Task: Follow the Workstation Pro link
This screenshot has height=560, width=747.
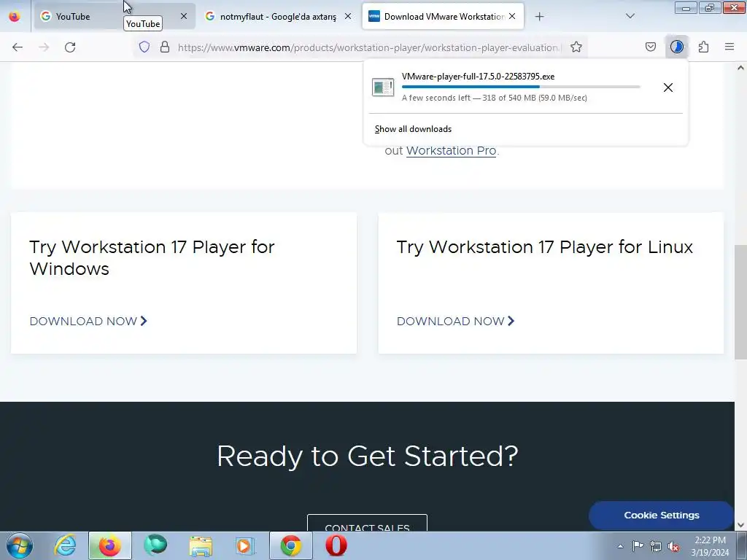Action: [x=451, y=150]
